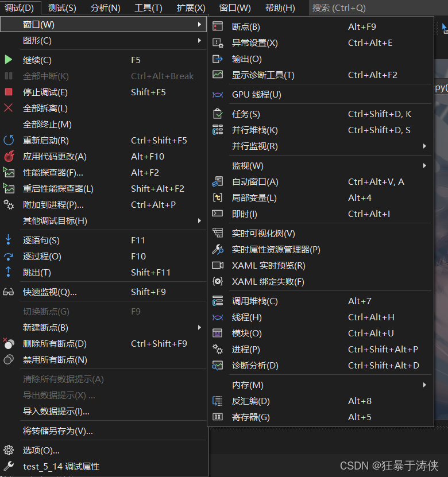Click the Autos window icon beside 自动窗口(A)
448x477 pixels.
(x=218, y=181)
